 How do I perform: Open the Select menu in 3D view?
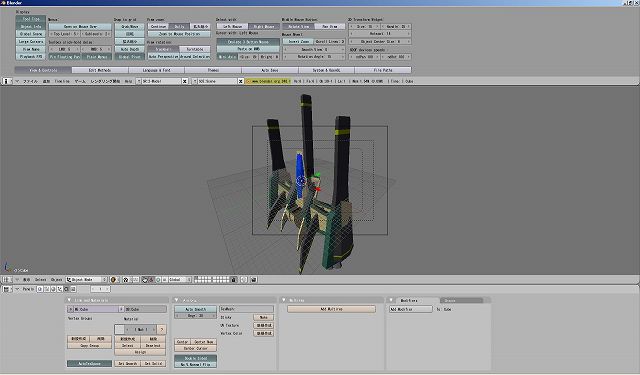[x=40, y=280]
